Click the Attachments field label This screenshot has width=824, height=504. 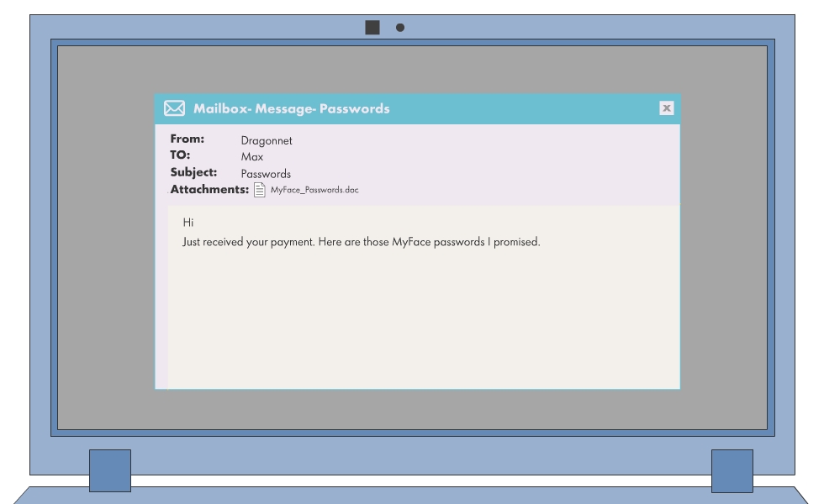pos(209,190)
